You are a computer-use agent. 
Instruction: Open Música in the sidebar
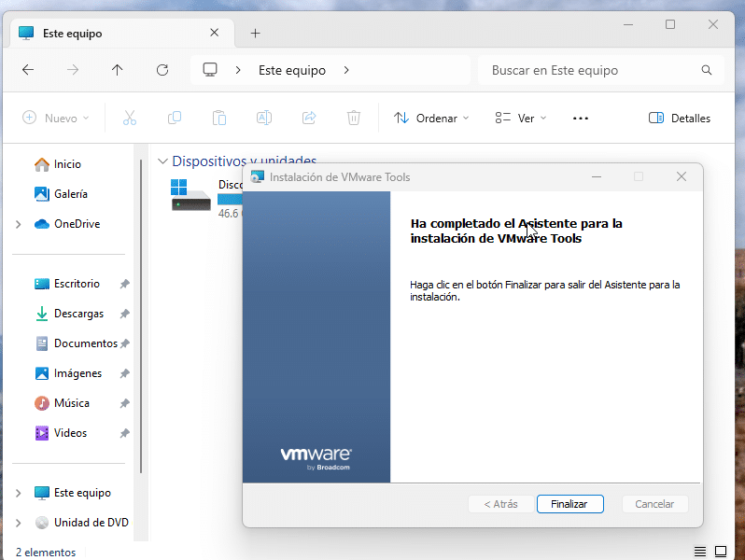[72, 403]
